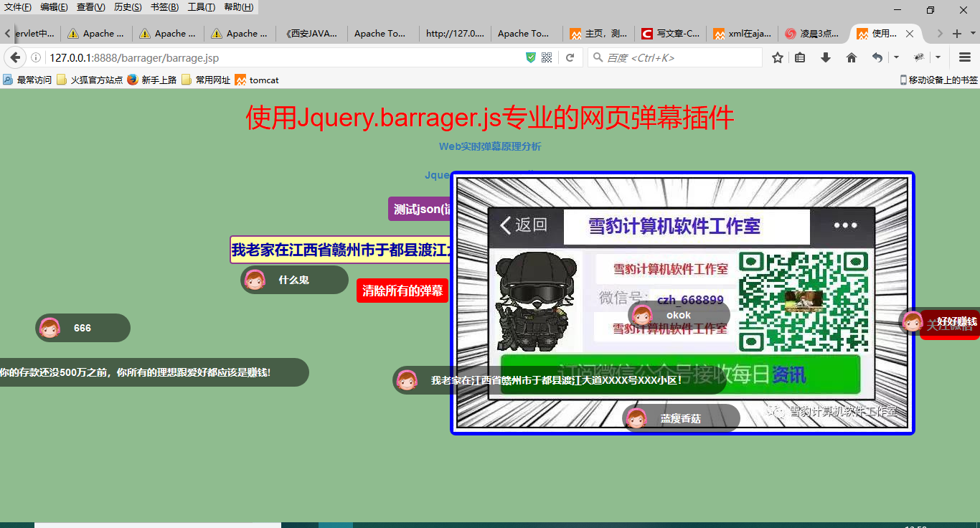The height and width of the screenshot is (528, 980).
Task: Click the address bar URL field
Action: click(x=286, y=57)
